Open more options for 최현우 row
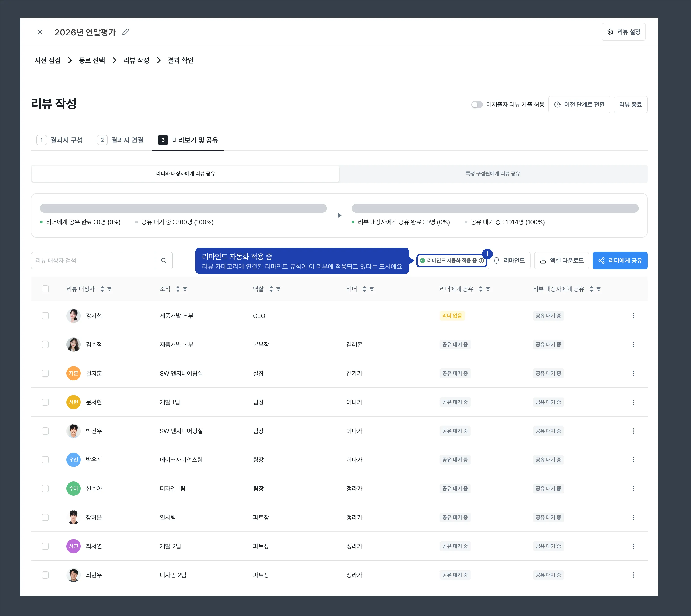 633,575
